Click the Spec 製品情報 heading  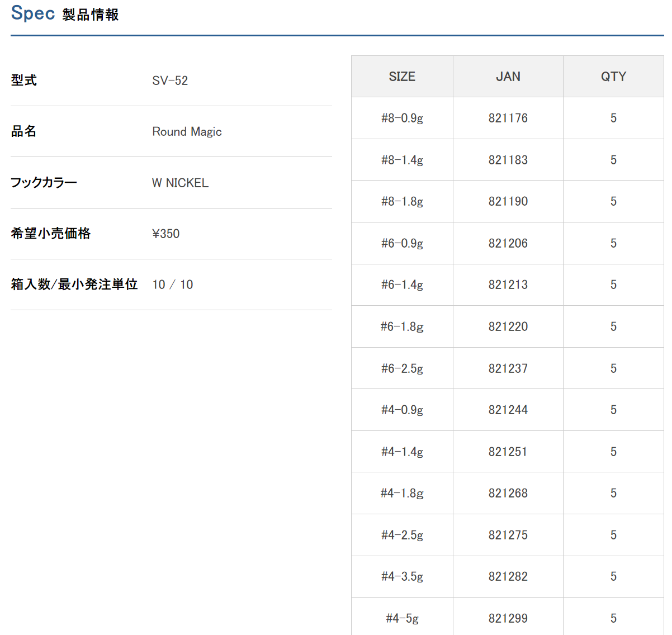point(65,13)
